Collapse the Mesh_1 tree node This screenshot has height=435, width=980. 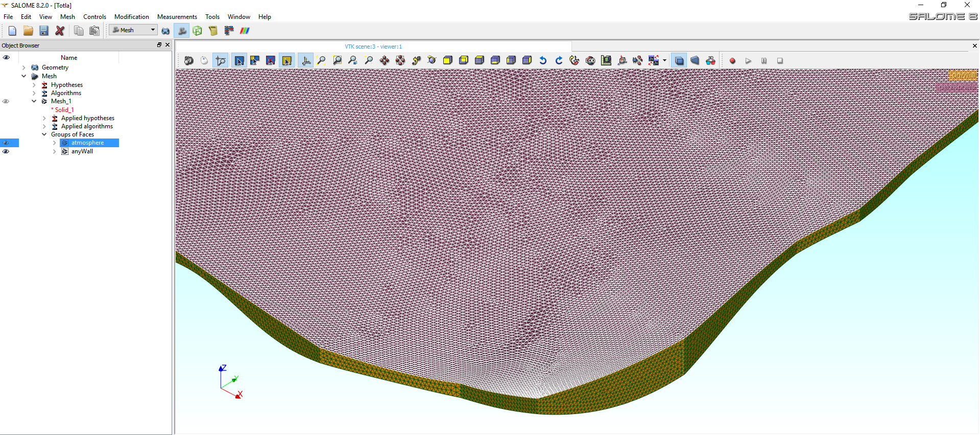pos(34,101)
